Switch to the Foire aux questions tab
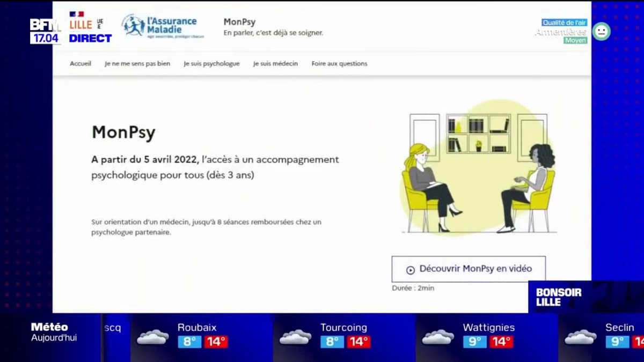 [339, 63]
